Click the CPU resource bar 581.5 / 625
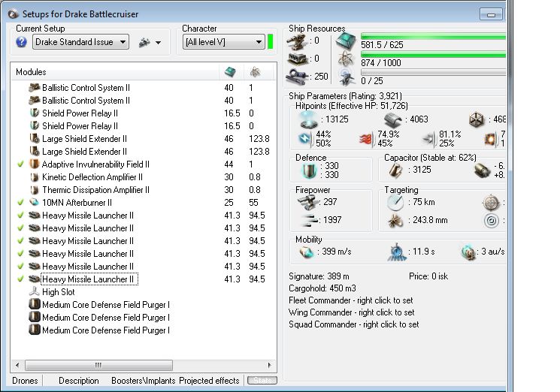The width and height of the screenshot is (560, 392). pyautogui.click(x=433, y=36)
